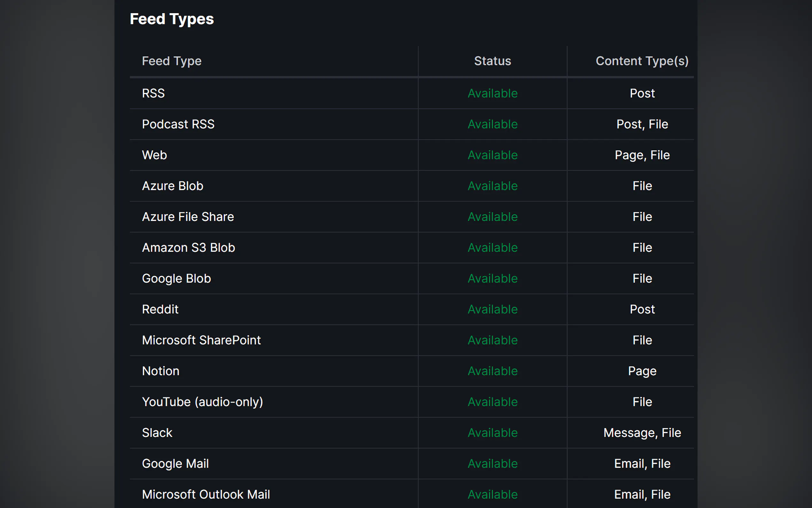Click Available status for Reddit

(492, 309)
